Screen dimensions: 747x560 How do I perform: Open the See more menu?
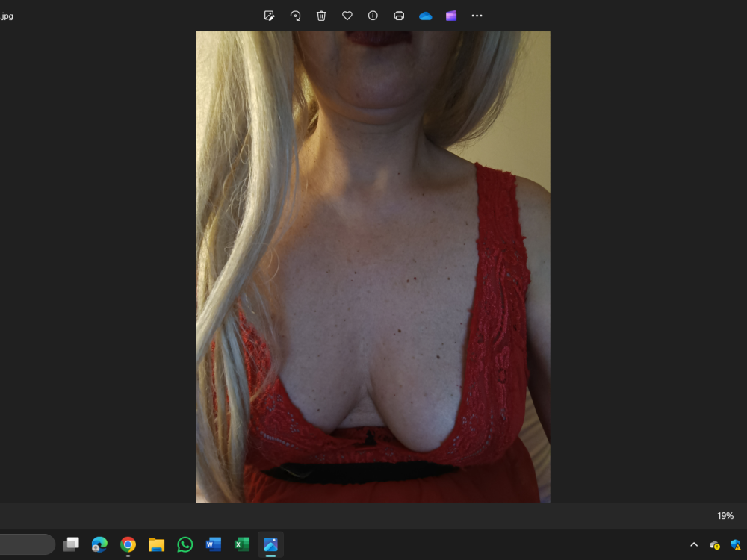click(x=477, y=16)
